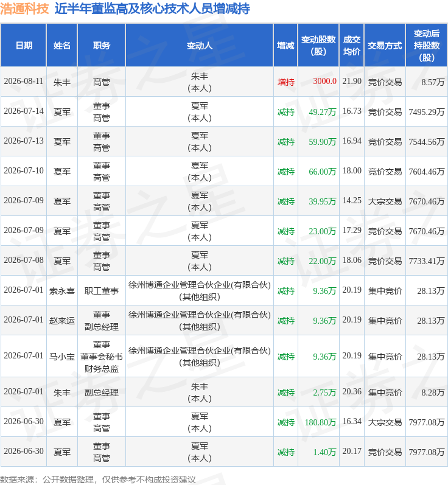Viewport: 448px width, 485px height.
Task: Select 索永喜 name cell
Action: coord(62,291)
